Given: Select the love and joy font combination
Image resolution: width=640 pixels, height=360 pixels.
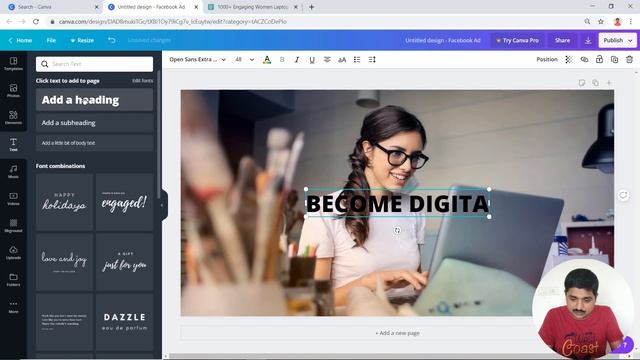Looking at the screenshot, I should pyautogui.click(x=64, y=262).
